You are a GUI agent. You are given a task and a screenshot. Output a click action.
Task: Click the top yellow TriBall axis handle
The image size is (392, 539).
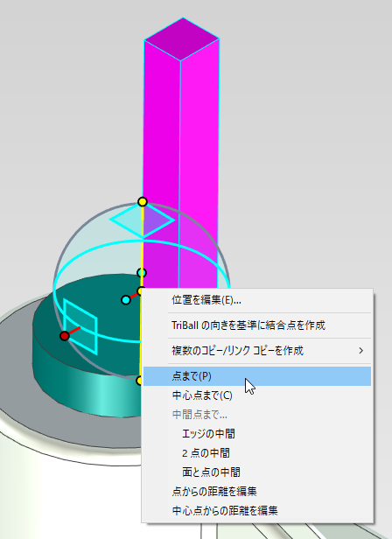point(143,202)
